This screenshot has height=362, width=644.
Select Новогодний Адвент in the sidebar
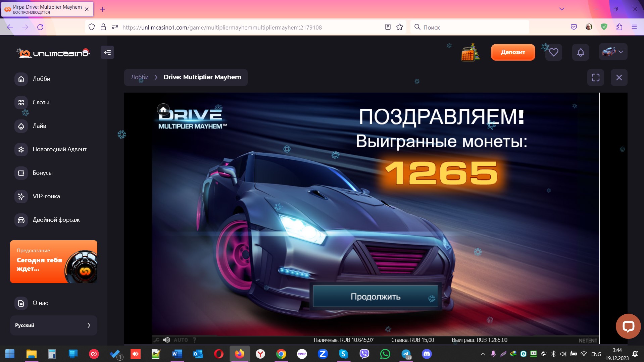coord(51,149)
